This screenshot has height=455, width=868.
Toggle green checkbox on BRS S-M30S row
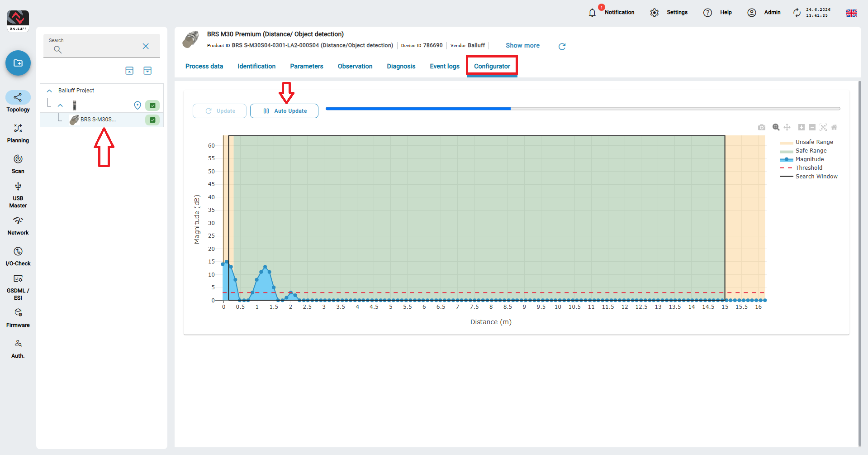click(152, 120)
